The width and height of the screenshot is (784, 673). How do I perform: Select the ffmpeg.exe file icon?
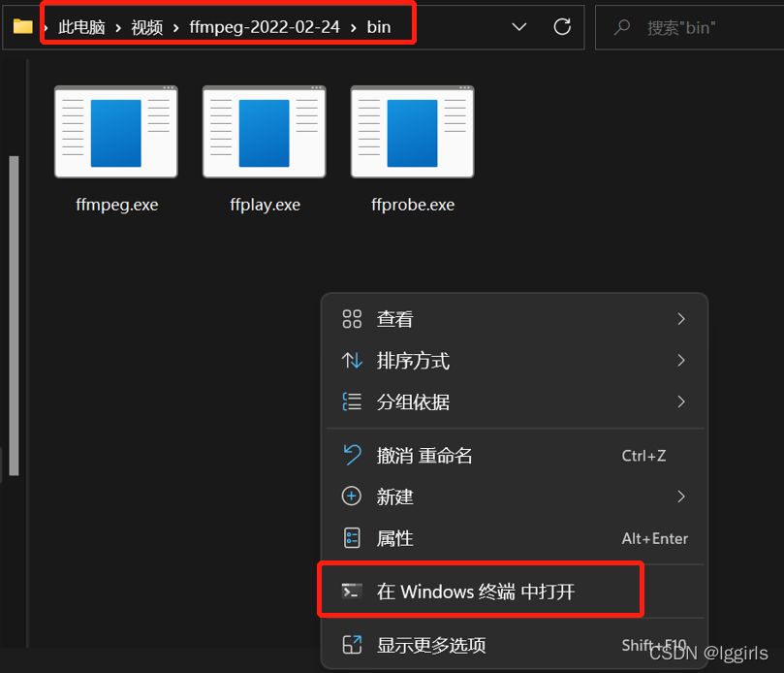116,132
